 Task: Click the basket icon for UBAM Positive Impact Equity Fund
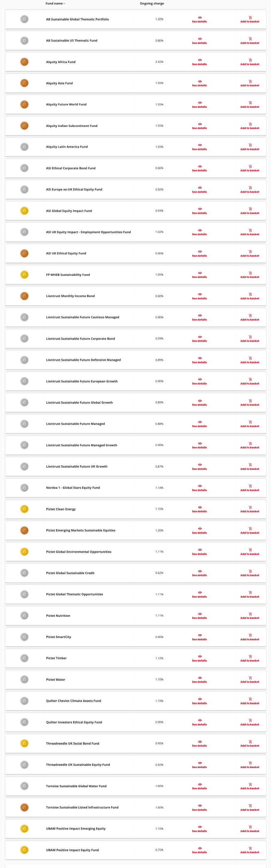point(250,848)
